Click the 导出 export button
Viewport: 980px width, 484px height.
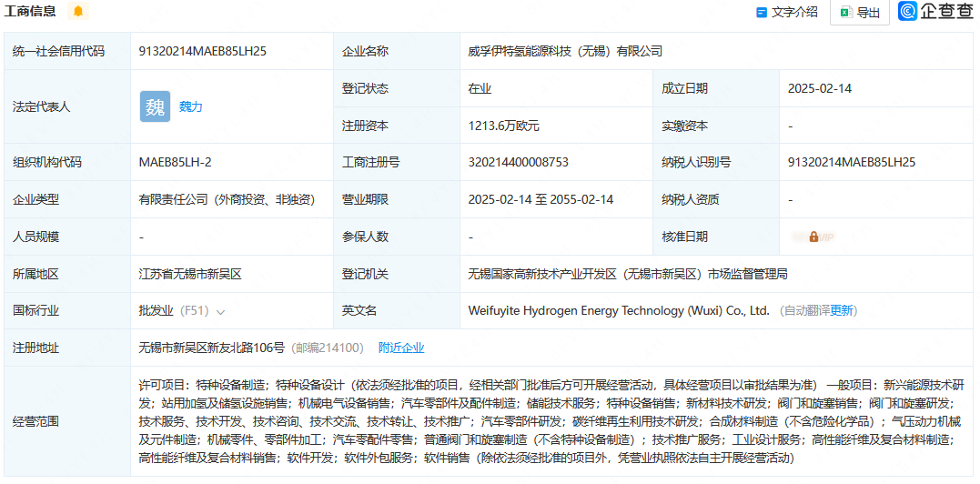[x=860, y=13]
